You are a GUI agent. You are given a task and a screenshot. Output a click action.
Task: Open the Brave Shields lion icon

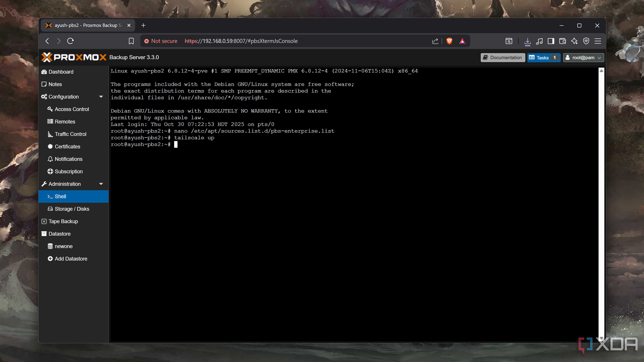point(449,41)
